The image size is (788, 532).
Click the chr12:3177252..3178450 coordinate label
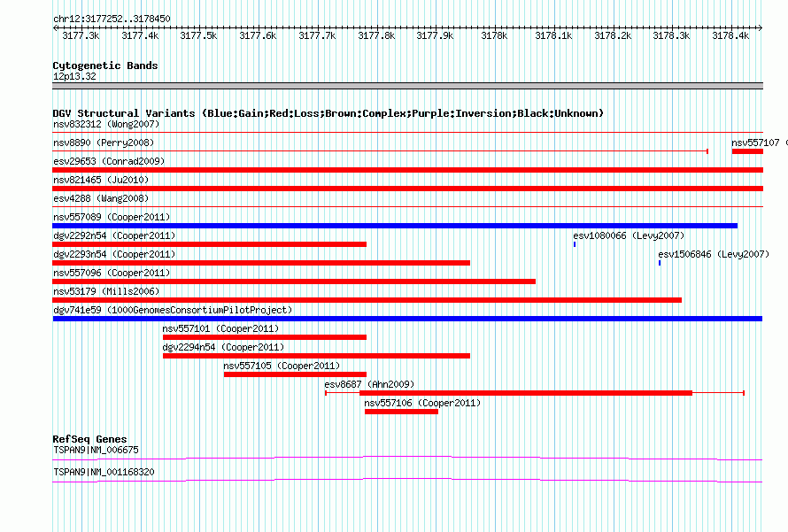pos(112,19)
